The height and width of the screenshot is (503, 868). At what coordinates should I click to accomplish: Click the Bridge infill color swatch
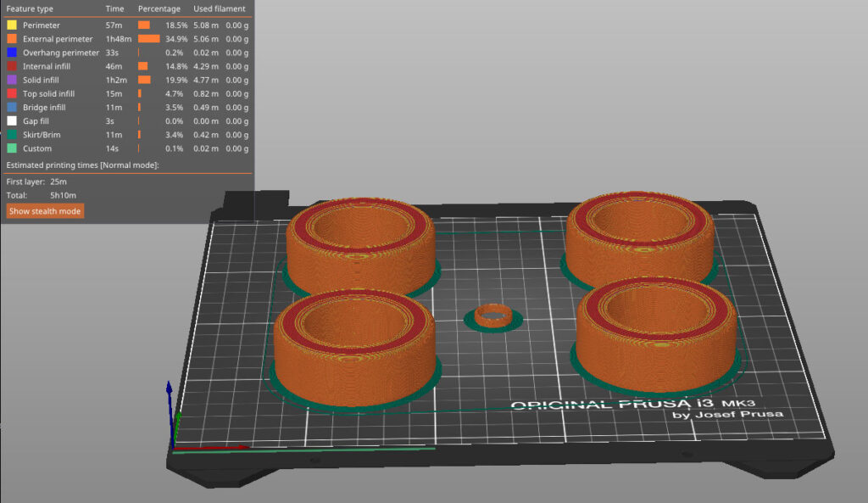[12, 108]
